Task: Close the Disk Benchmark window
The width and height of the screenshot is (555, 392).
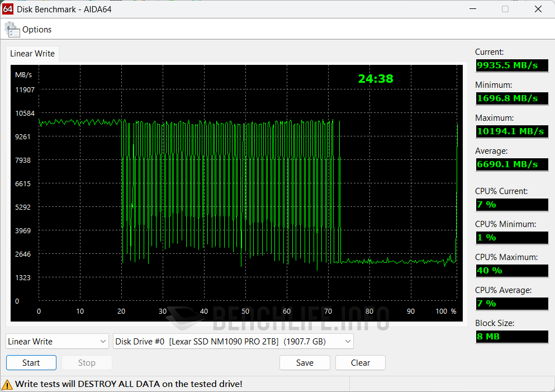Action: 538,9
